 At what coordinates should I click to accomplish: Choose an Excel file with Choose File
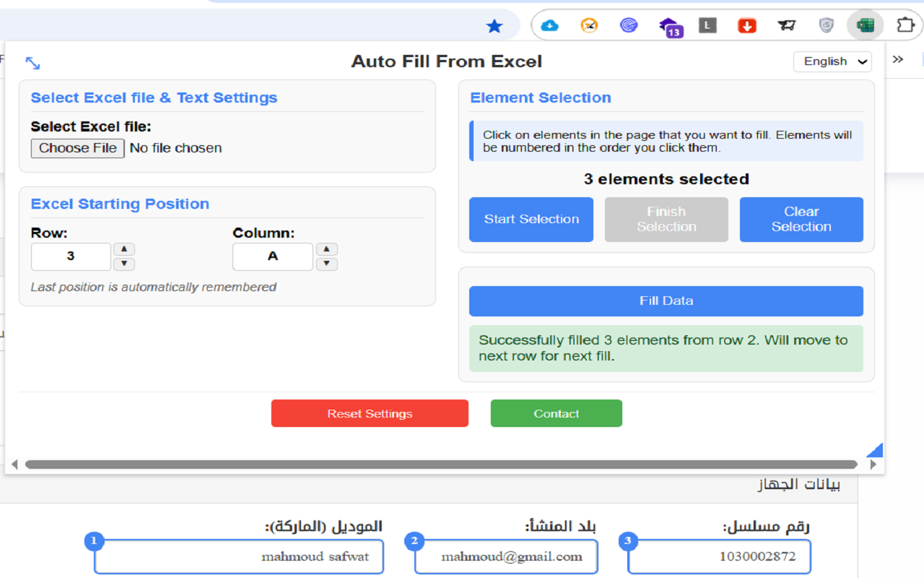coord(77,148)
